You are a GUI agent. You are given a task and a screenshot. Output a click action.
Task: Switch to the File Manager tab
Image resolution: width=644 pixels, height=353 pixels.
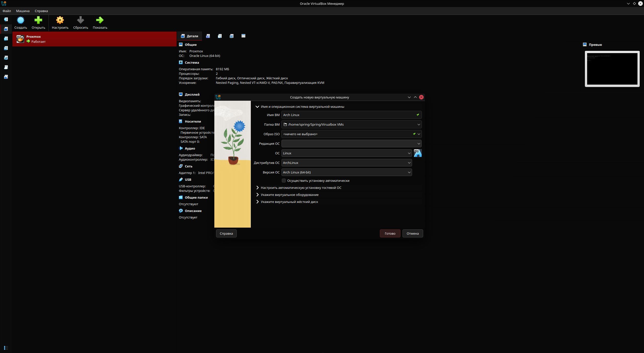tap(243, 36)
